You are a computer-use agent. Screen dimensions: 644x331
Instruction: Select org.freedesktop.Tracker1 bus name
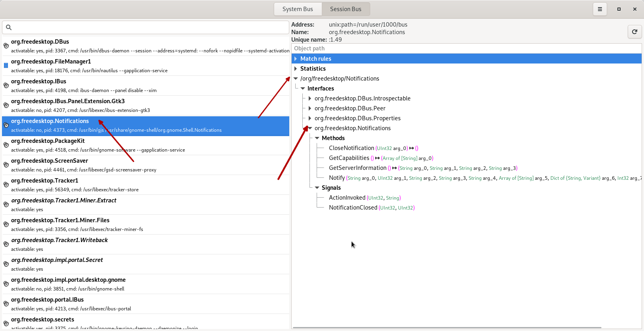146,185
